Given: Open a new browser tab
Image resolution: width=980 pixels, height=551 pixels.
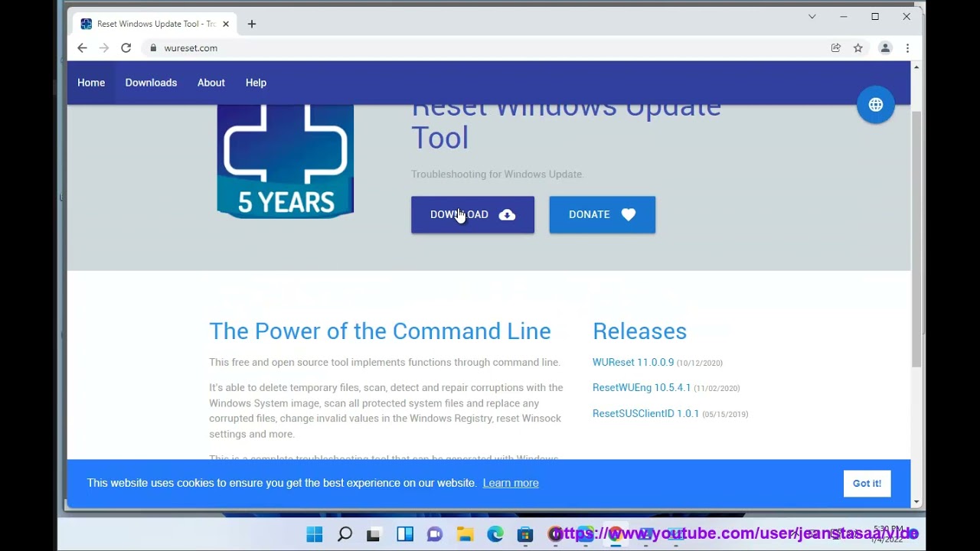Looking at the screenshot, I should point(251,24).
